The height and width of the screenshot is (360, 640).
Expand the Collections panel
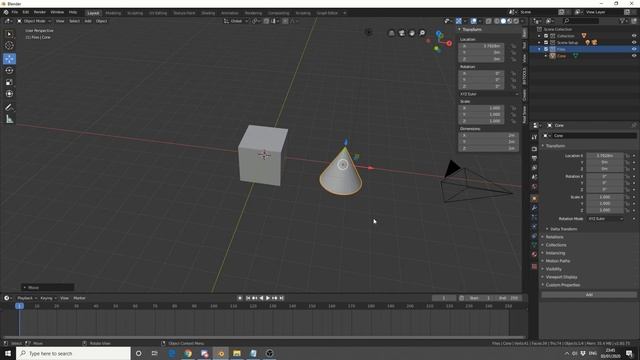[555, 245]
